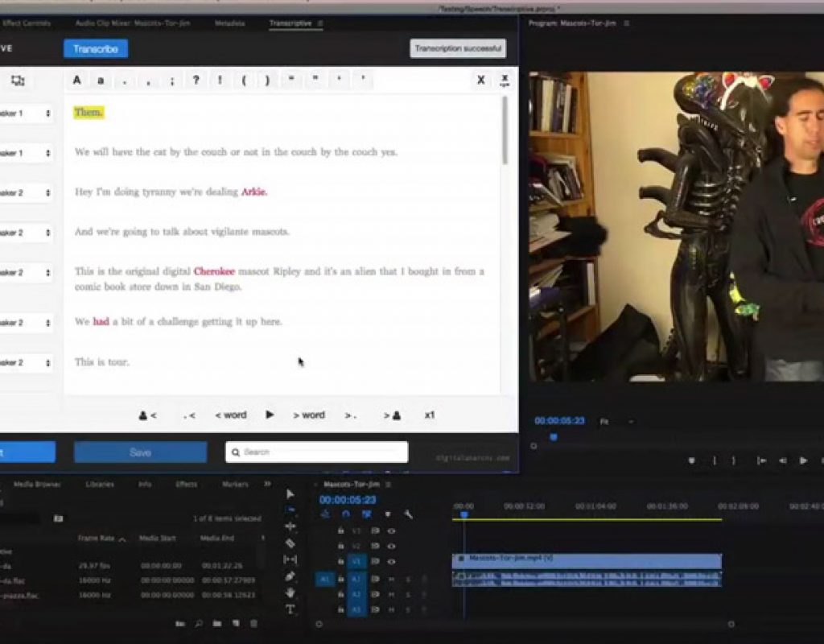Image resolution: width=824 pixels, height=644 pixels.
Task: Click the timeline playhead marker at 00:00
Action: tap(464, 514)
